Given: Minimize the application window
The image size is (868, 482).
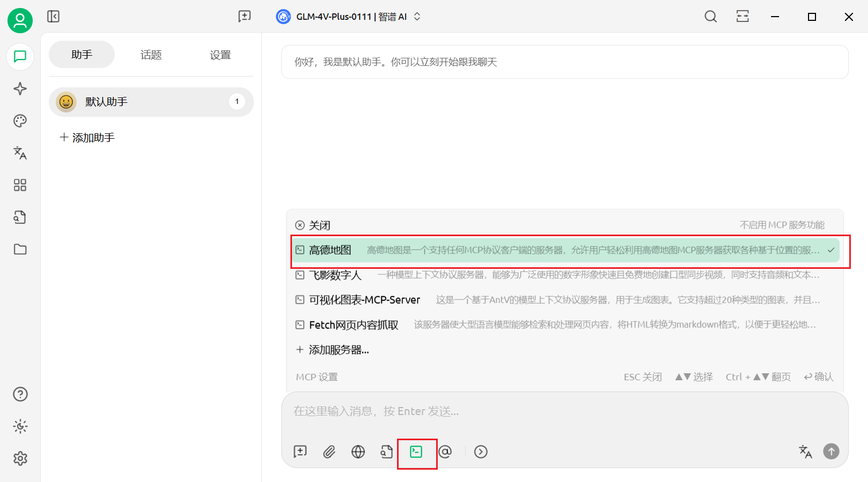Looking at the screenshot, I should click(775, 17).
